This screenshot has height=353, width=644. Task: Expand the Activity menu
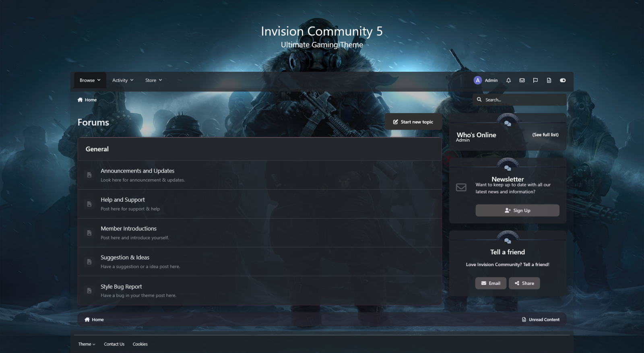click(123, 81)
